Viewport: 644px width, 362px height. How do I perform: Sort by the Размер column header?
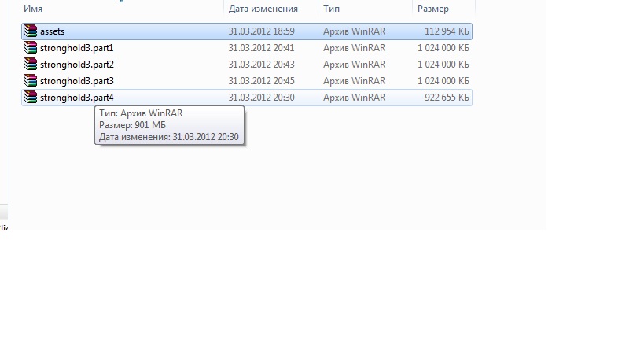(x=433, y=9)
